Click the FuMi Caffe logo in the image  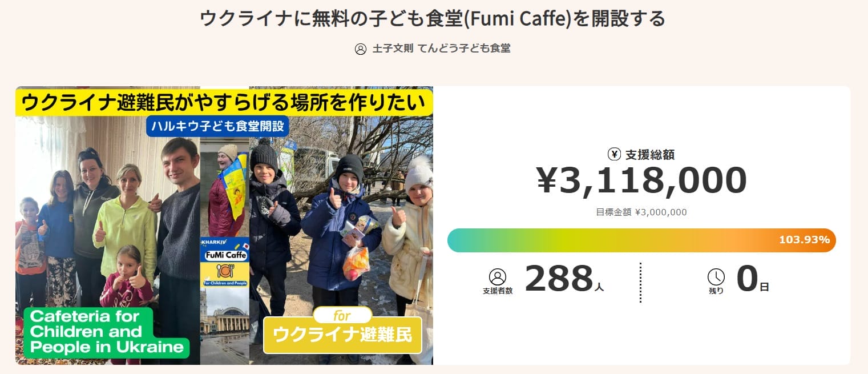224,255
